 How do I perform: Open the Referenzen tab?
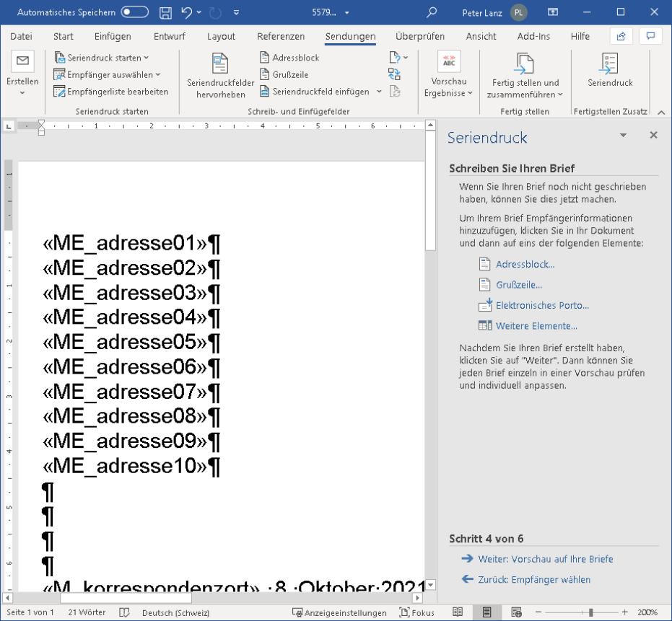pyautogui.click(x=281, y=36)
